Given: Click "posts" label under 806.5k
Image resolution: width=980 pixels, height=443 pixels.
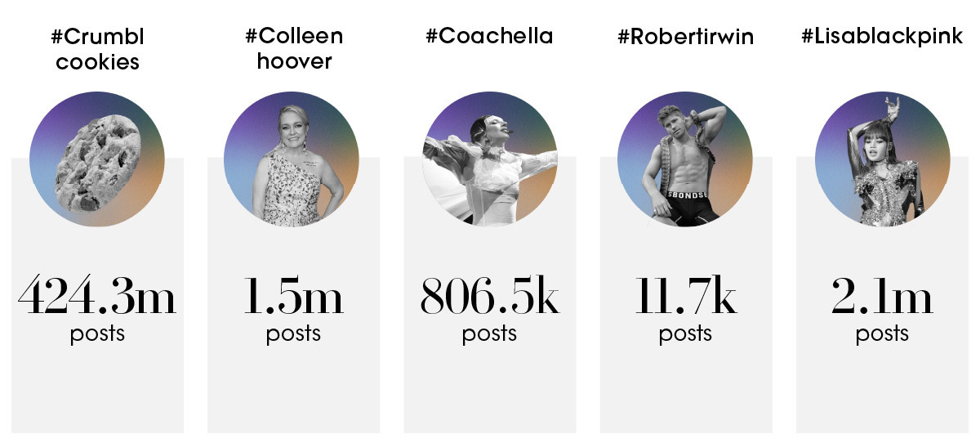Looking at the screenshot, I should pyautogui.click(x=489, y=334).
